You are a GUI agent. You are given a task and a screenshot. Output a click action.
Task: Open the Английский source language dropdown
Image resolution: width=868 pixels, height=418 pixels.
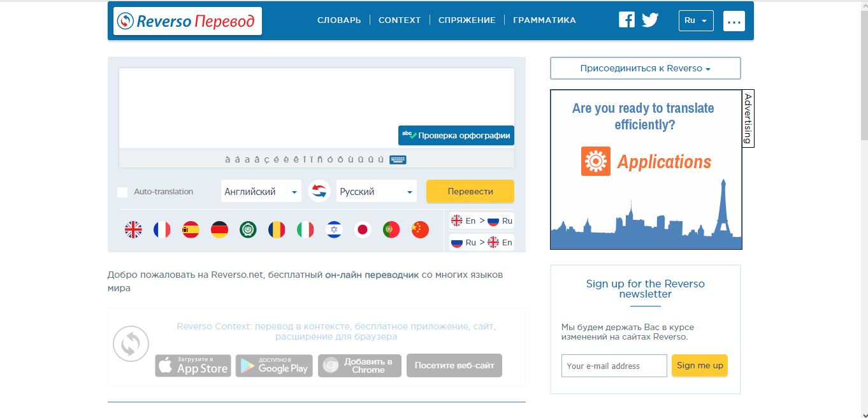click(x=261, y=191)
